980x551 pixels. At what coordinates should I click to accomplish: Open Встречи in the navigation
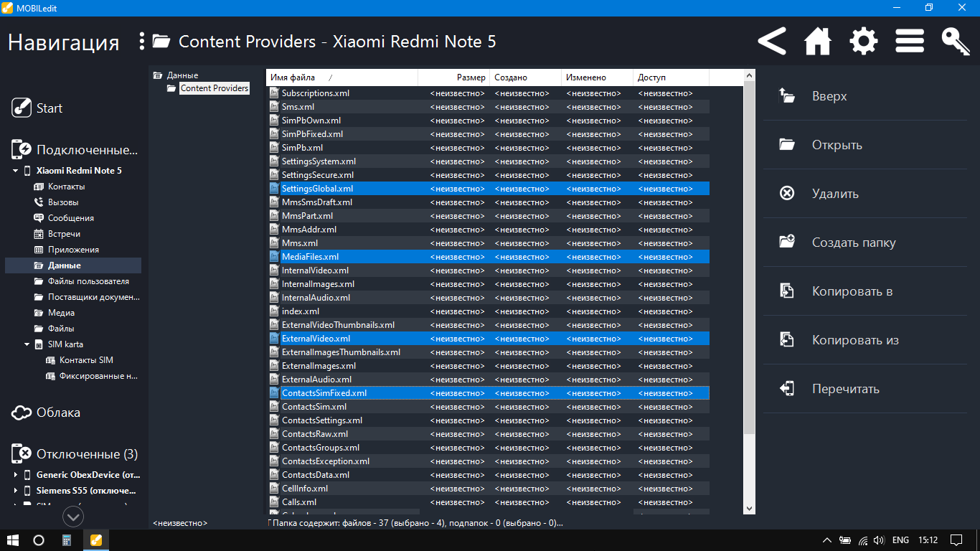(64, 234)
